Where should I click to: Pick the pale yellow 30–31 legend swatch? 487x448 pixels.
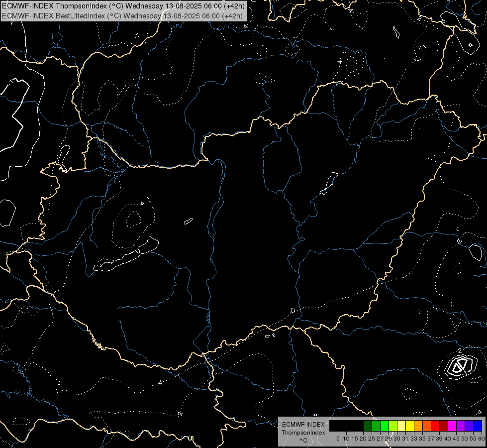tap(401, 426)
